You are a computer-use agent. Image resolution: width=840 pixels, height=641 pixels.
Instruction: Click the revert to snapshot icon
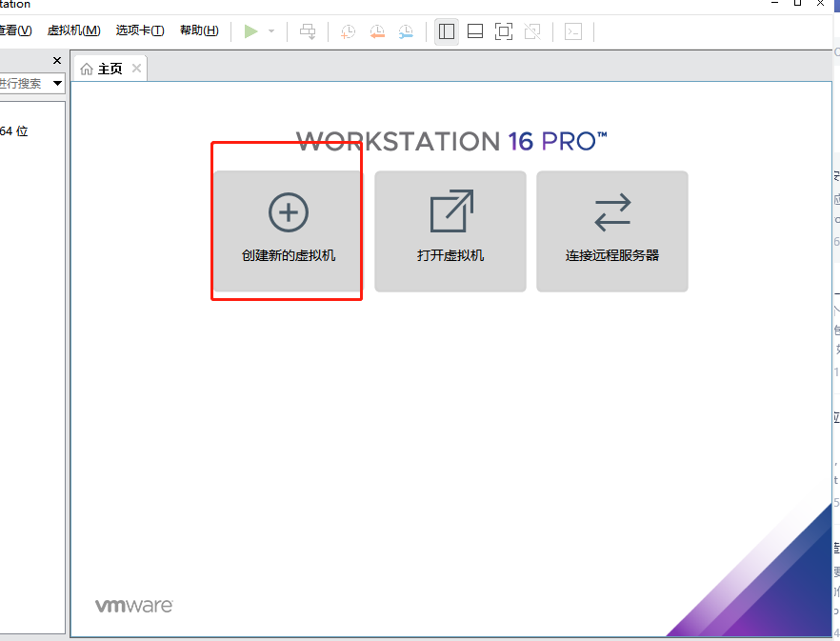[x=377, y=31]
